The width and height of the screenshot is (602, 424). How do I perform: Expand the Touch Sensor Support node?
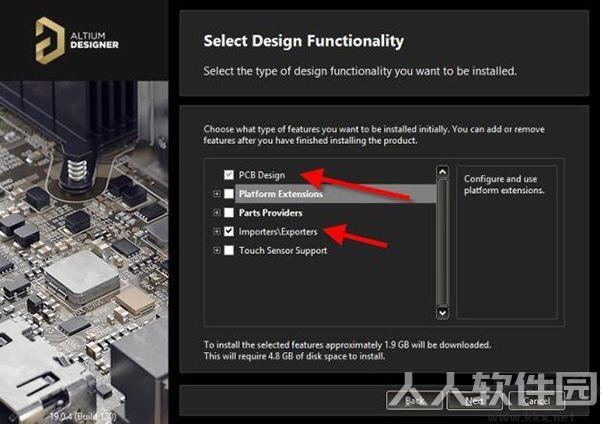pyautogui.click(x=217, y=250)
